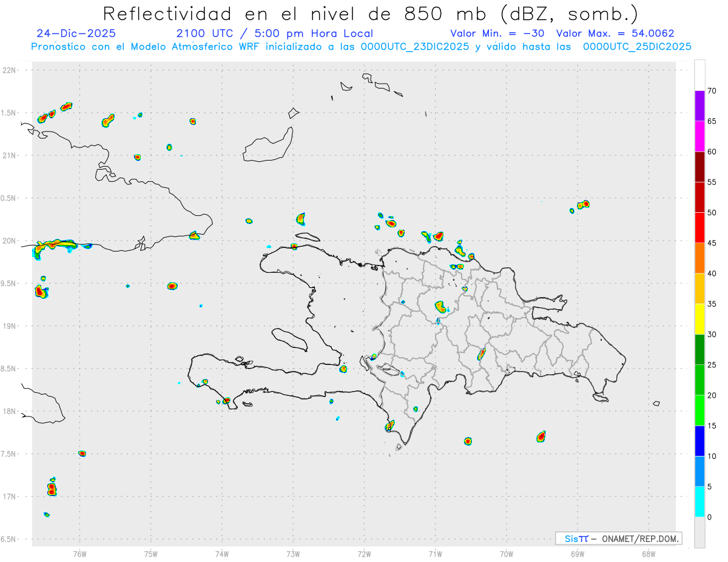Click the 68W longitude label

(649, 554)
